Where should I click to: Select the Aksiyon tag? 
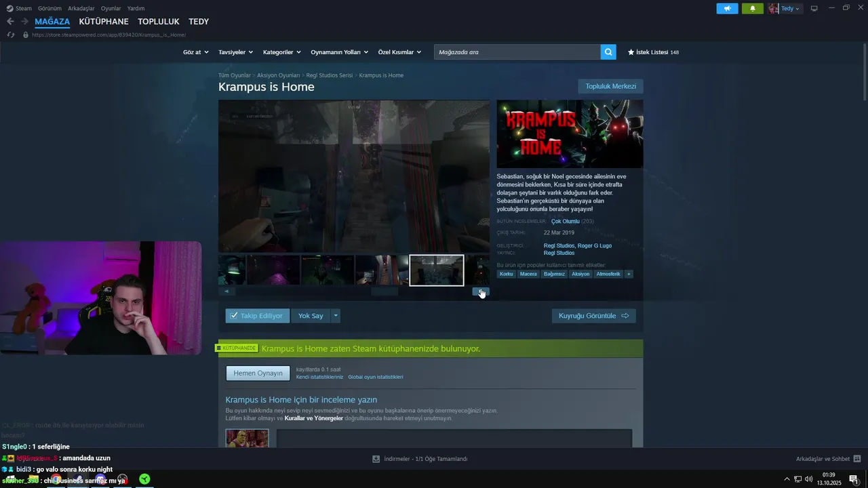click(580, 274)
